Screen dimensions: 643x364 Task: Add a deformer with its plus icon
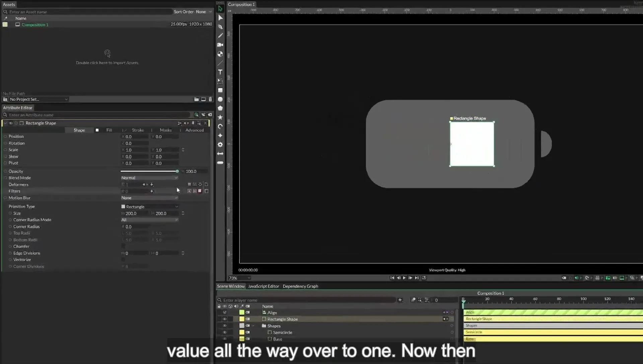click(x=152, y=184)
